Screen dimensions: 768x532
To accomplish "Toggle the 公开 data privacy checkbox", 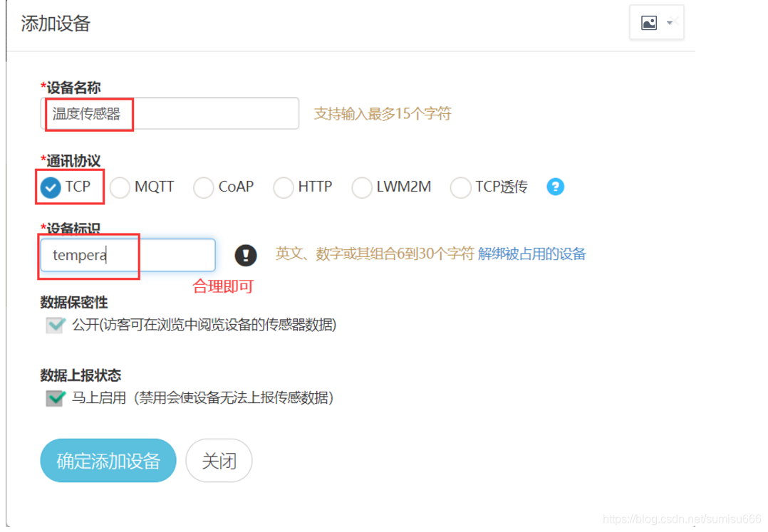I will (56, 325).
